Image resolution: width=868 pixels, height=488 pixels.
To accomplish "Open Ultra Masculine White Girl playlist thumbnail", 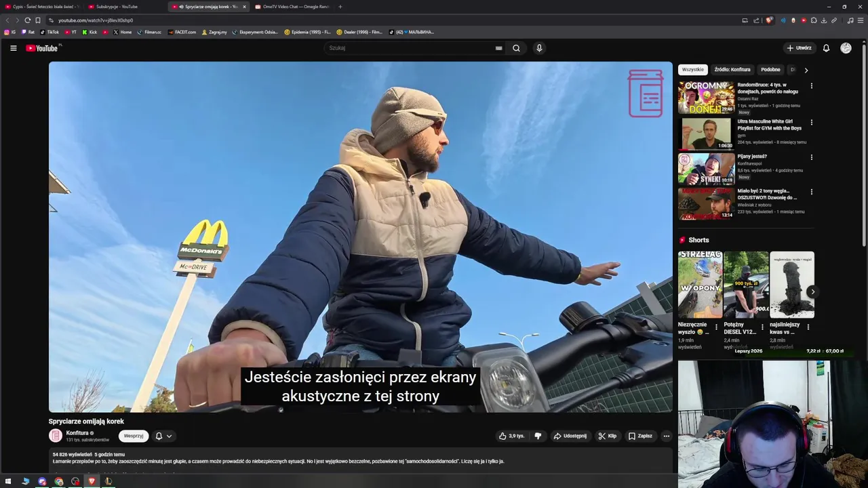I will 706,133.
